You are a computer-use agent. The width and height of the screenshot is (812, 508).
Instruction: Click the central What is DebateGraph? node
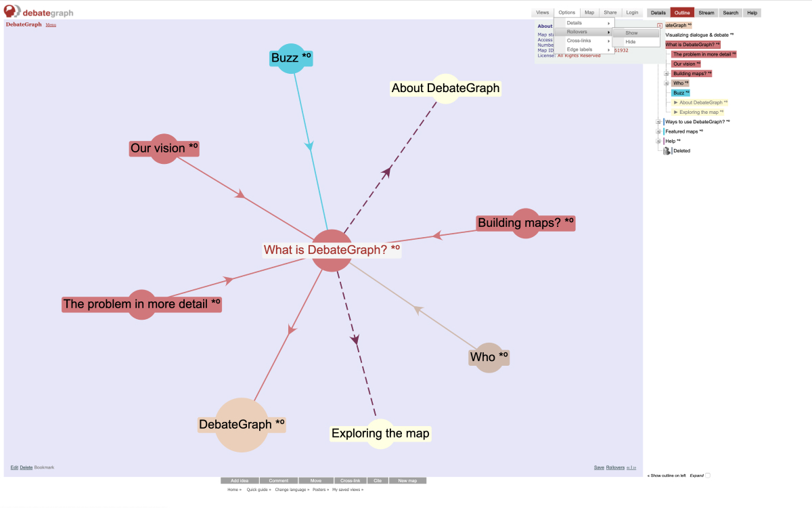332,250
